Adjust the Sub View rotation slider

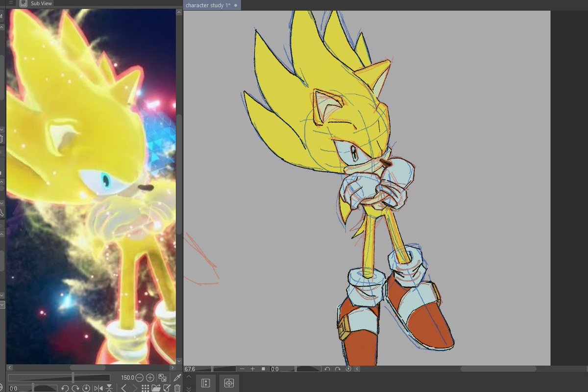(33, 388)
